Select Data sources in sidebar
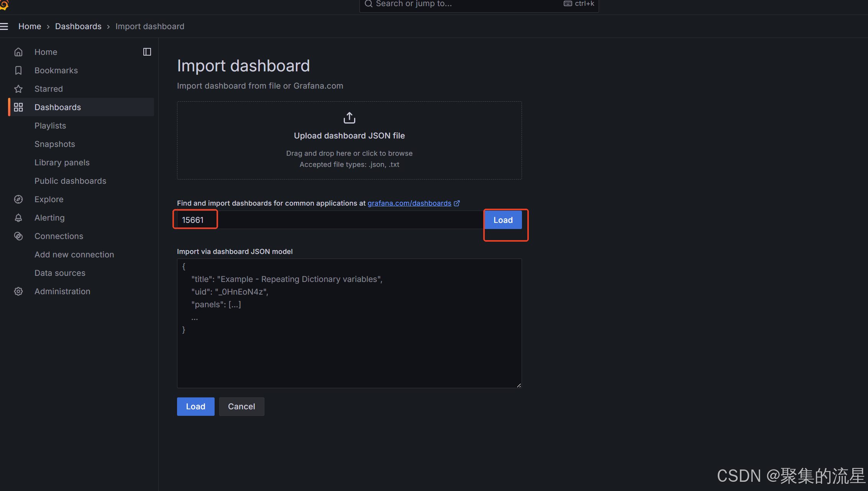The height and width of the screenshot is (491, 868). click(60, 273)
